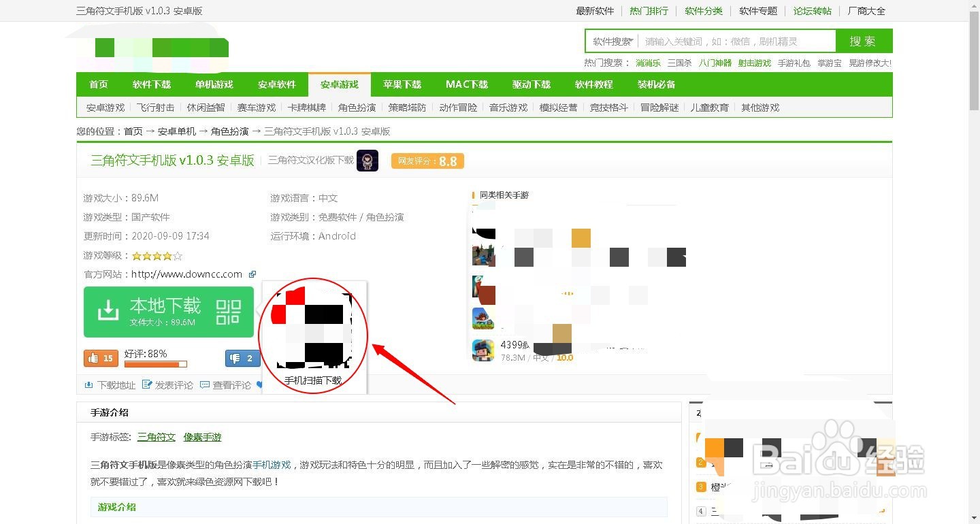Open the 其他游戏 subcategory

tap(760, 108)
